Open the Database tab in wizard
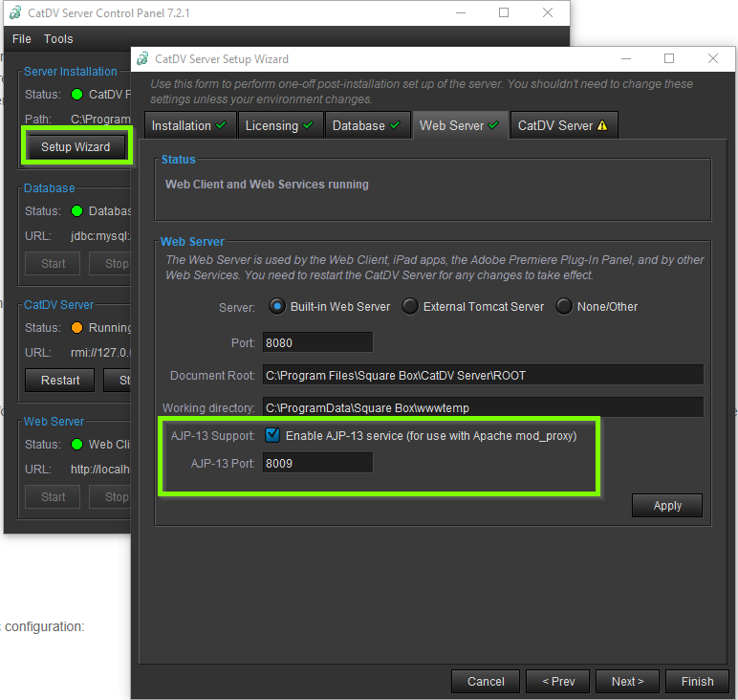Viewport: 738px width, 700px height. [365, 125]
